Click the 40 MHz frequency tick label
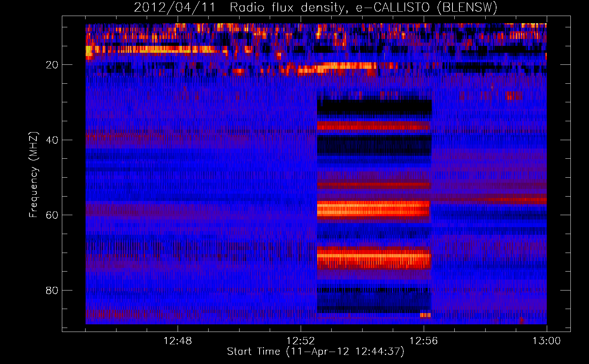589x364 pixels. (52, 140)
